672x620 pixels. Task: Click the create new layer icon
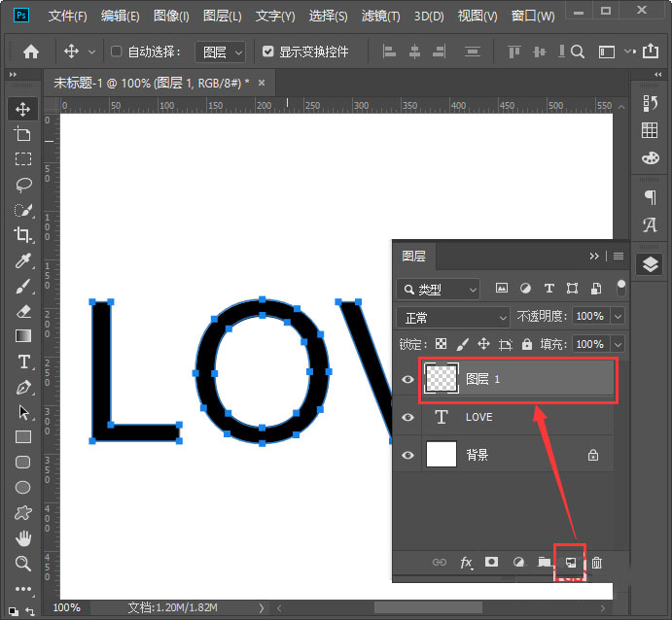pos(571,563)
